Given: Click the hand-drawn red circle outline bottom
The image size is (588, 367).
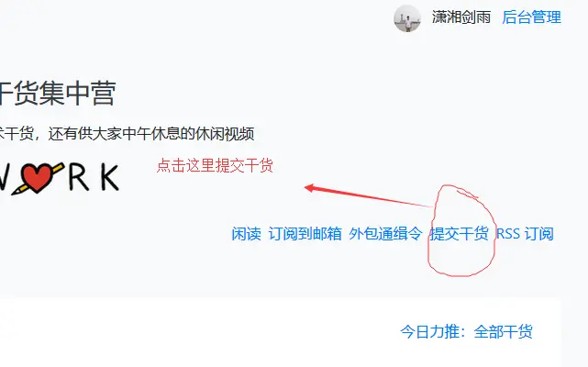Looking at the screenshot, I should 460,275.
